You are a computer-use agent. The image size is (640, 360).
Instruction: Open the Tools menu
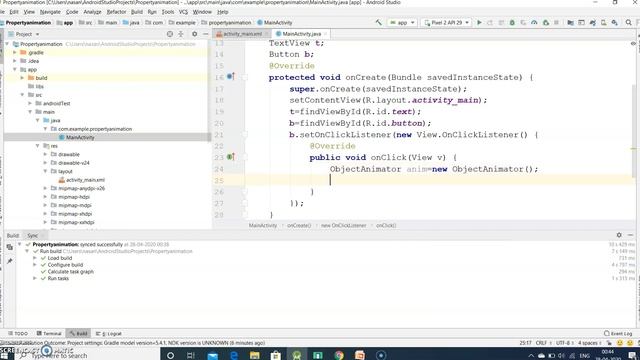click(168, 12)
